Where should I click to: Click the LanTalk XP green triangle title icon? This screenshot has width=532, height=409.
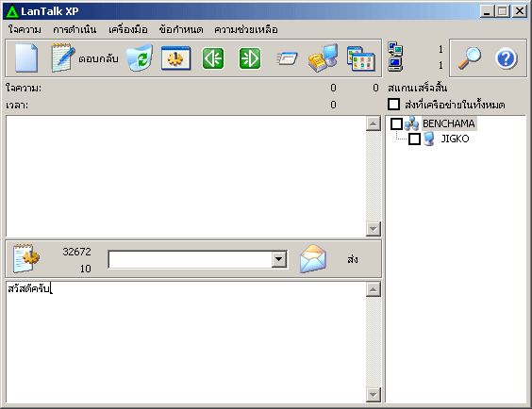point(12,11)
